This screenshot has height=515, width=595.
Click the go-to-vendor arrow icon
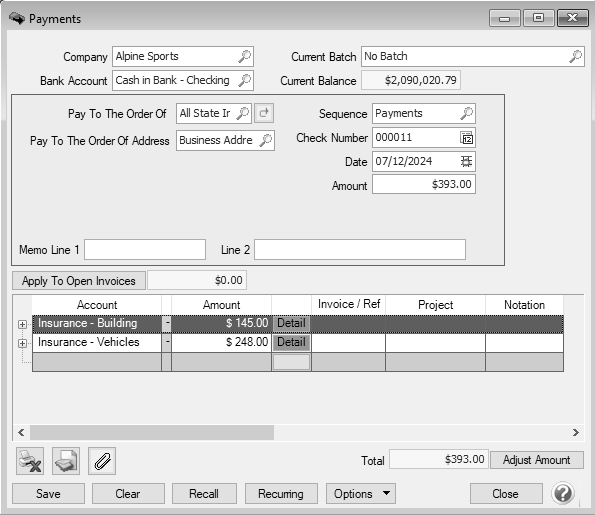[264, 113]
